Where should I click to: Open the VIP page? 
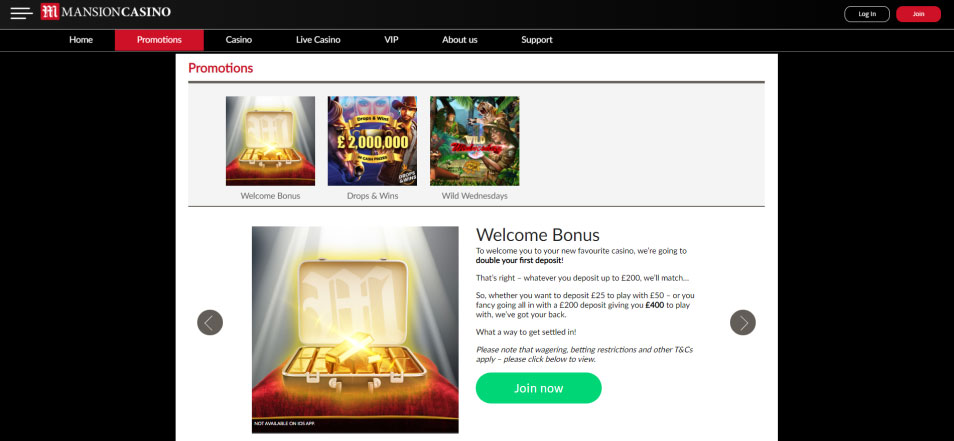click(x=391, y=40)
